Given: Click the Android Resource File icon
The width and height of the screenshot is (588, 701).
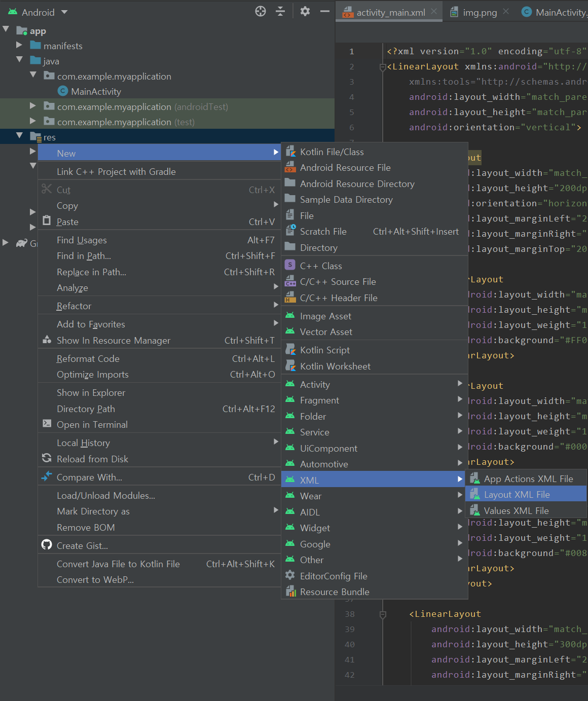Looking at the screenshot, I should (x=290, y=167).
